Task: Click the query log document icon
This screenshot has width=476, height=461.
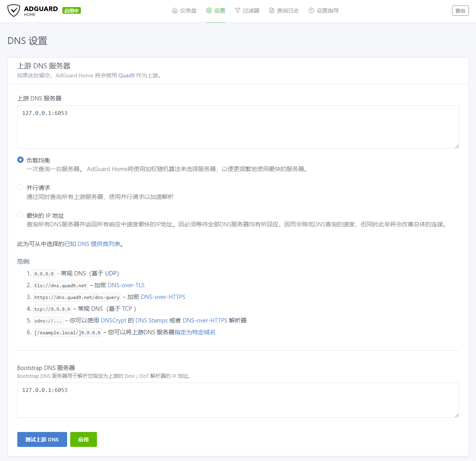Action: coord(272,11)
